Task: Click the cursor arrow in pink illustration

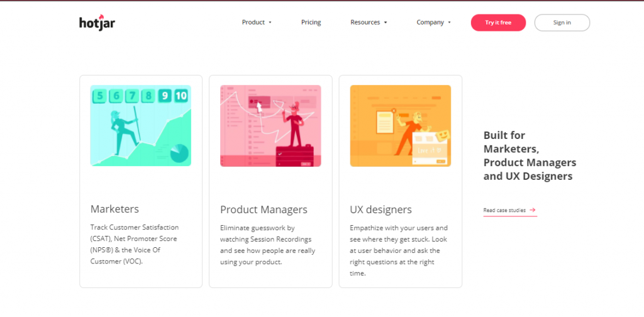Action: click(x=259, y=108)
